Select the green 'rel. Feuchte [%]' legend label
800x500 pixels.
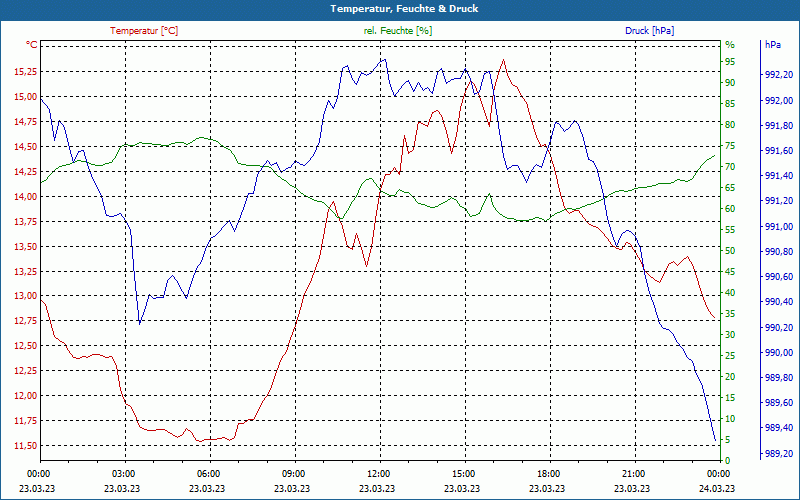click(397, 31)
